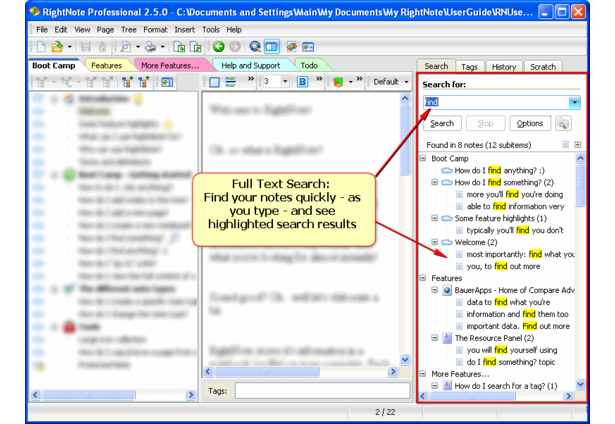Open the Printer dropdown arrow
Screen dimensions: 615x424
point(162,47)
